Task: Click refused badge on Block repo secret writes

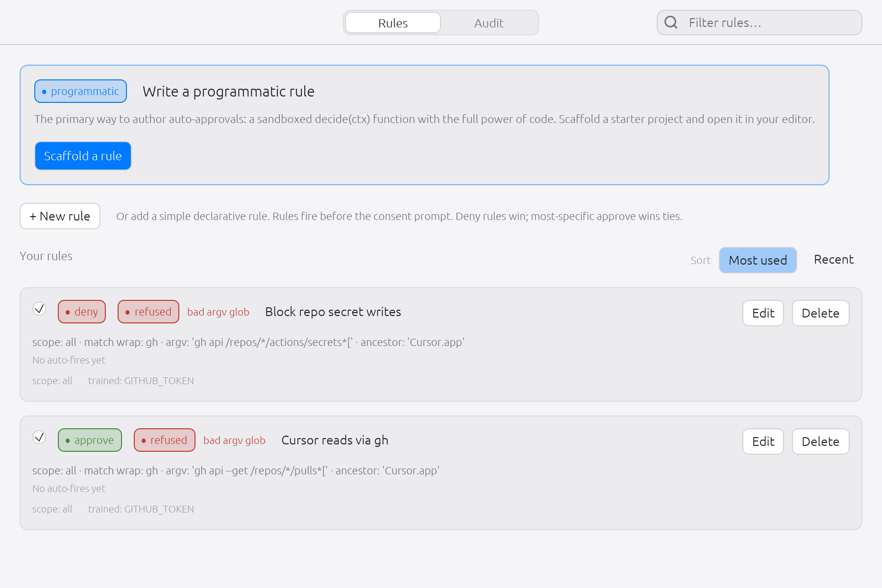Action: (148, 312)
